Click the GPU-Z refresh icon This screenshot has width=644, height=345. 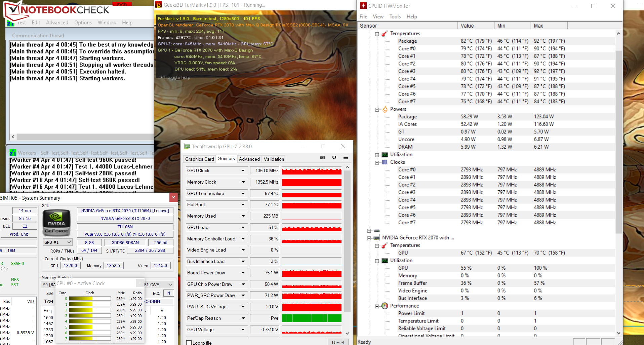(x=334, y=157)
